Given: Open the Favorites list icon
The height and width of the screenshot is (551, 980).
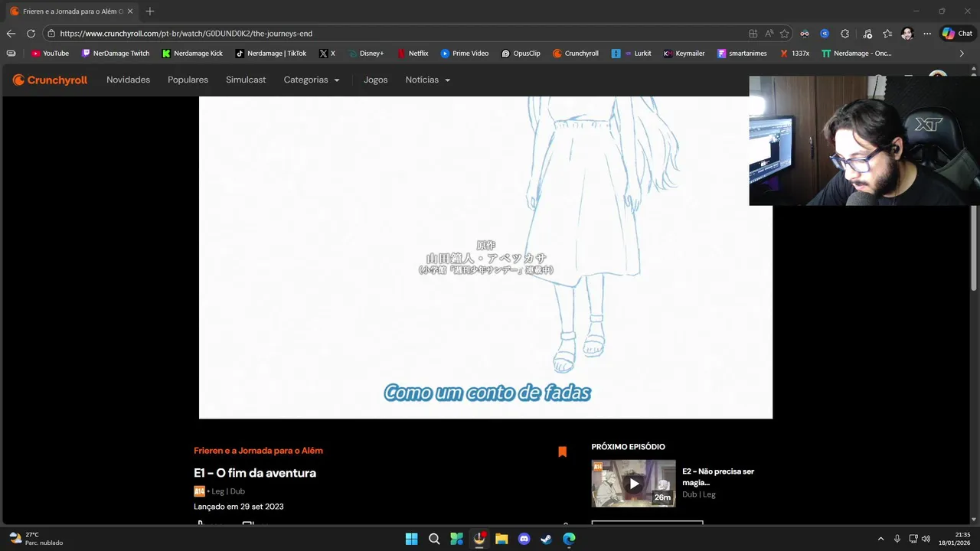Looking at the screenshot, I should pos(887,34).
